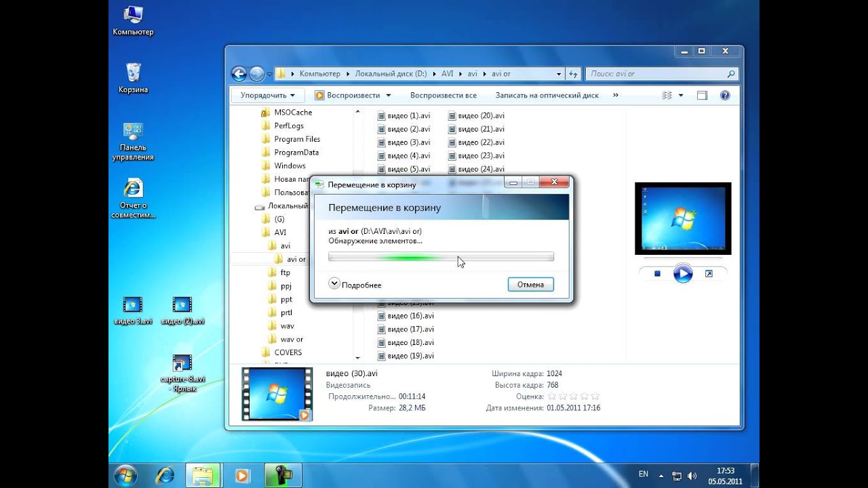Toggle the preview pane button
This screenshot has width=868, height=488.
[x=702, y=96]
